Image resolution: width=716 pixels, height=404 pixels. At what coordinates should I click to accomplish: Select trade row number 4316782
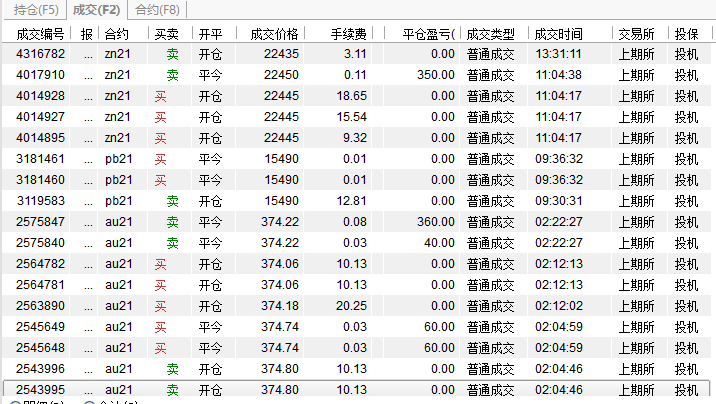click(x=41, y=54)
